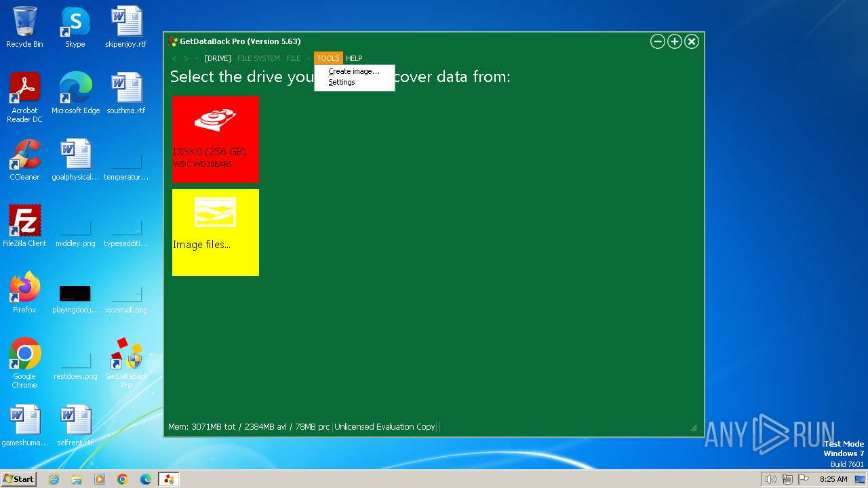
Task: Launch Microsoft Edge from the desktop
Action: pos(75,94)
